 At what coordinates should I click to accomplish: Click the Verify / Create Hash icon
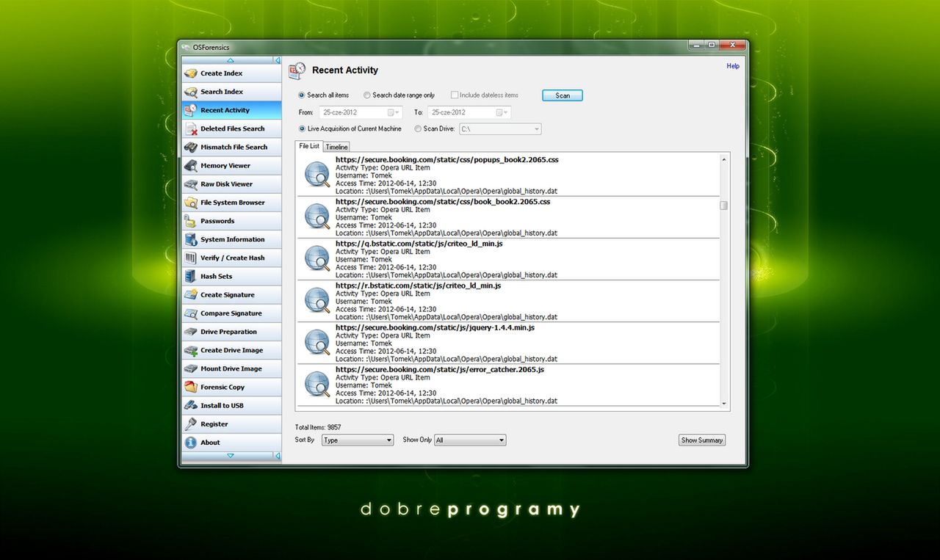coord(191,258)
